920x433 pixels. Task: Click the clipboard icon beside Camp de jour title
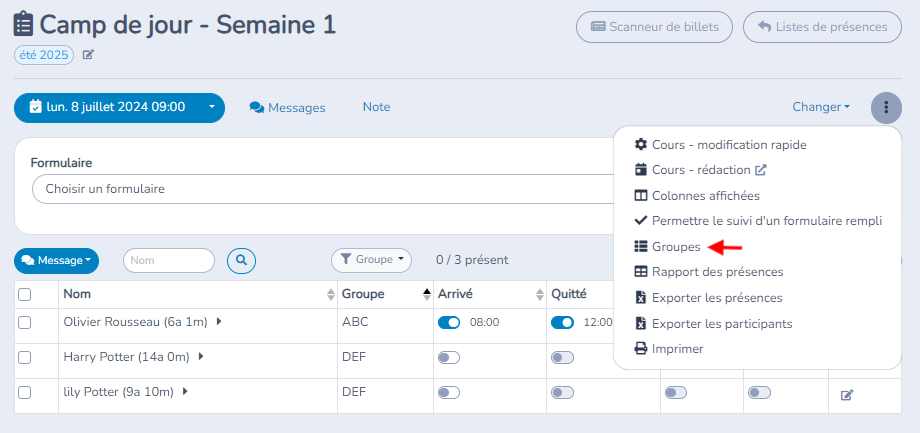23,24
